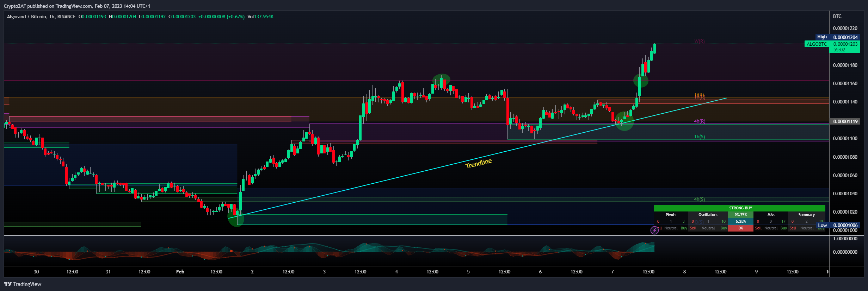The height and width of the screenshot is (291, 868).
Task: Click the red 0% cell
Action: [x=741, y=228]
